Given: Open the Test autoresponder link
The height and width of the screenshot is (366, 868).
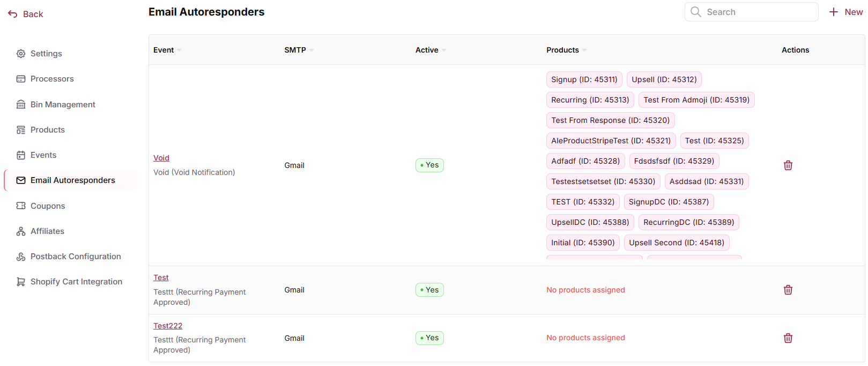Looking at the screenshot, I should [161, 277].
